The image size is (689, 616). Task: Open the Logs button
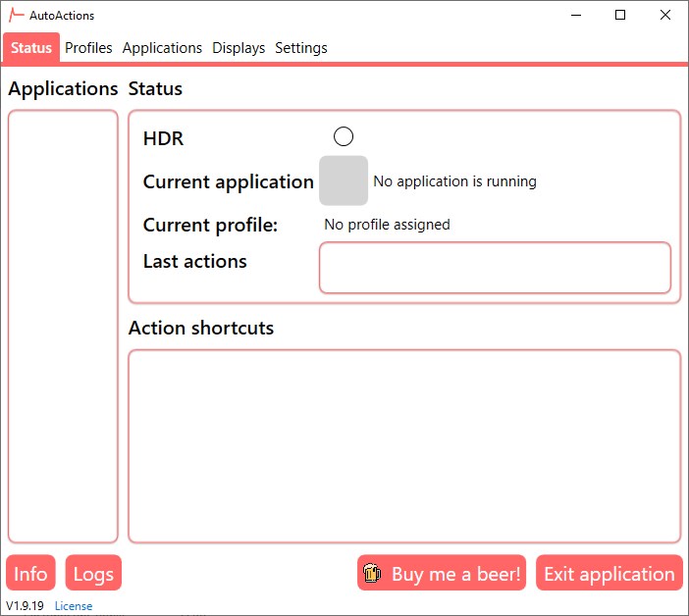coord(93,574)
